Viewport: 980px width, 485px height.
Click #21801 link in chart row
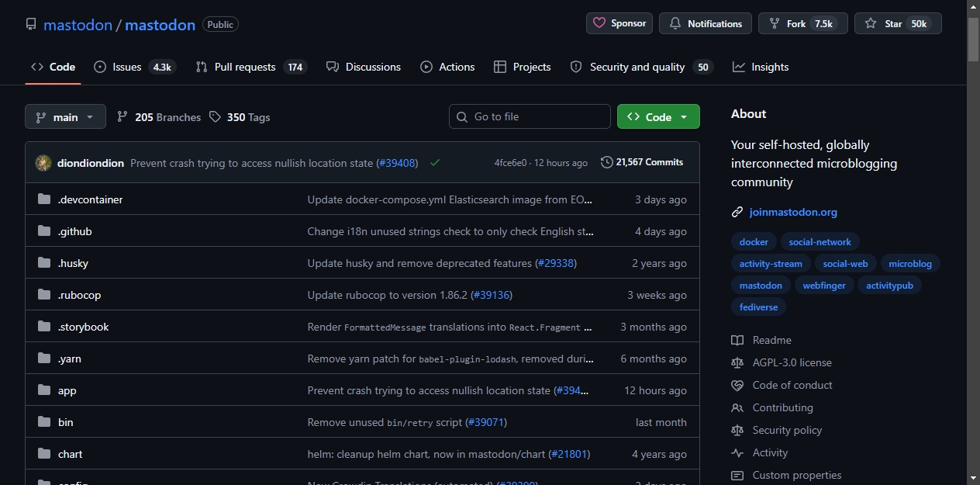pyautogui.click(x=569, y=454)
